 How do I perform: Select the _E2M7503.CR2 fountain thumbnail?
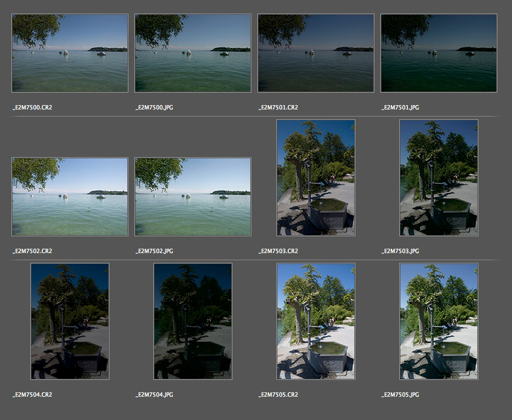316,178
